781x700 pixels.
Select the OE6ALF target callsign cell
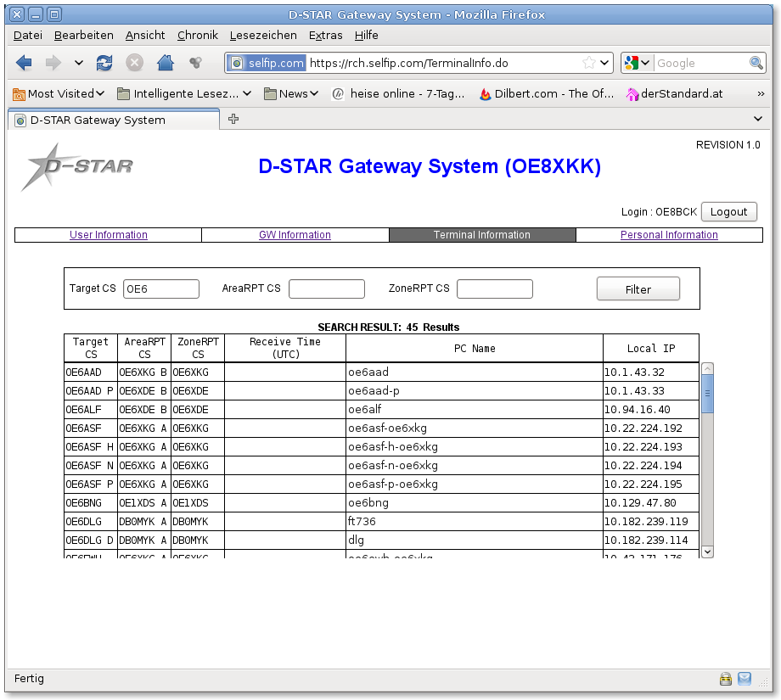pyautogui.click(x=91, y=410)
